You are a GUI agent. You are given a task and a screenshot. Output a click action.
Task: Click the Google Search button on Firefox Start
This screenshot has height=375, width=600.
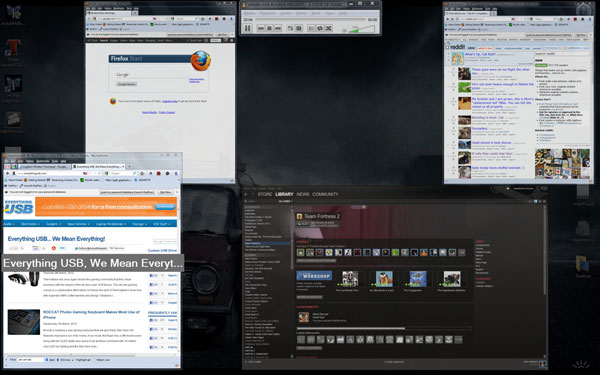click(x=127, y=84)
